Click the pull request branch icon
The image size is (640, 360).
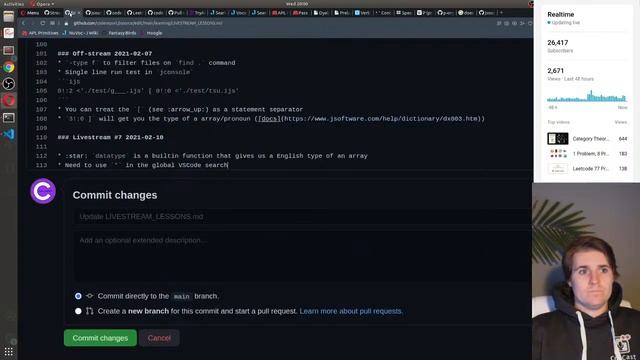(x=90, y=311)
